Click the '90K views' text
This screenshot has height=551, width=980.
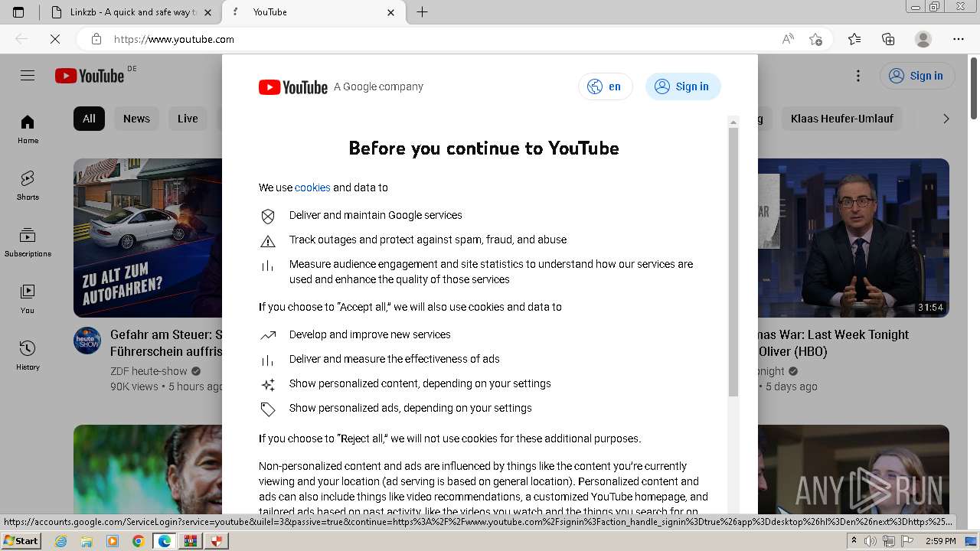(x=134, y=386)
